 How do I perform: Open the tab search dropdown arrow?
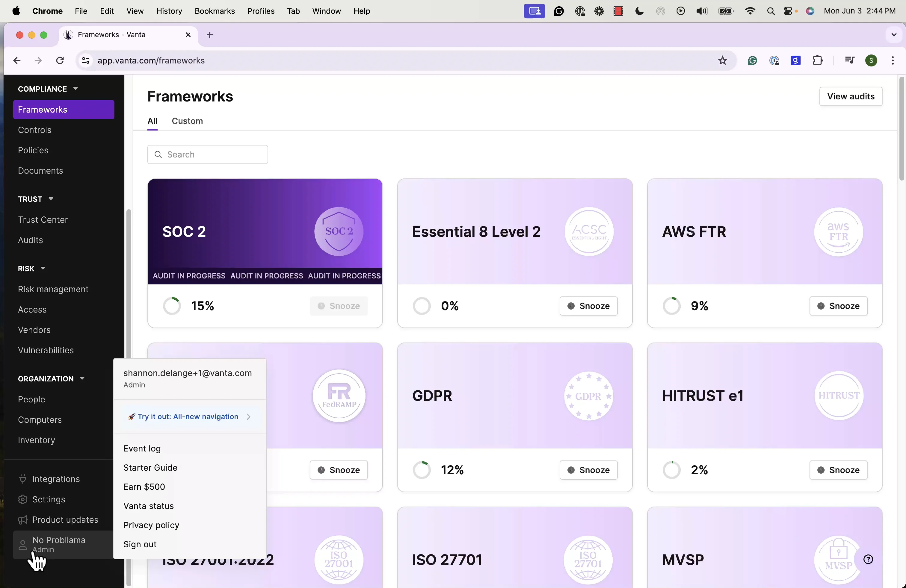tap(894, 35)
